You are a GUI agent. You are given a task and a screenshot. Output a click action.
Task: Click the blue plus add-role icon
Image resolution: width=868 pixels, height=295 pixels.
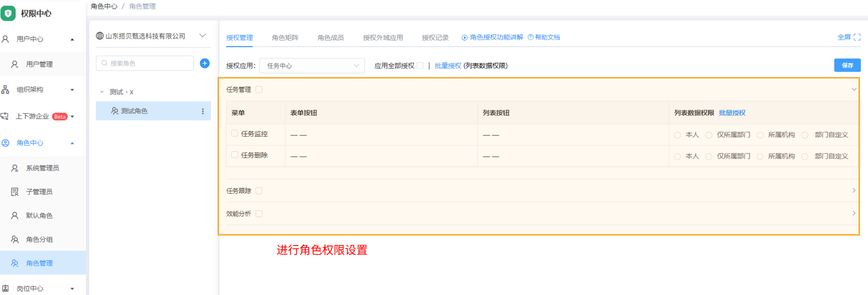pos(205,63)
